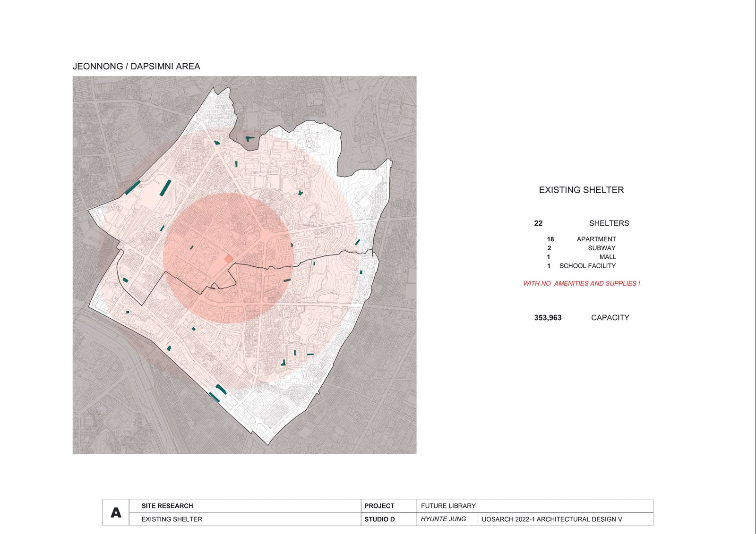
Task: Click 'UOSARCH 2022-1 ARCHITECTURAL DESIGN V' text
Action: click(x=552, y=519)
